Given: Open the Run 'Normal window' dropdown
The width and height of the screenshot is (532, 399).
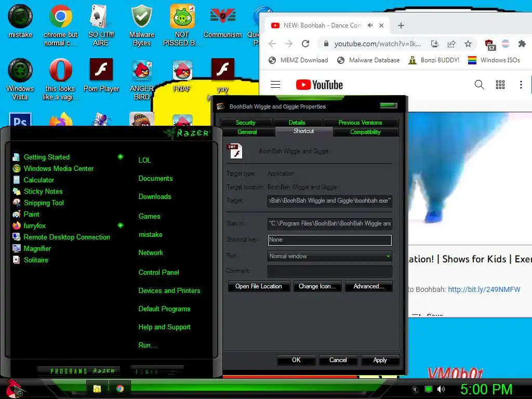Looking at the screenshot, I should 330,256.
